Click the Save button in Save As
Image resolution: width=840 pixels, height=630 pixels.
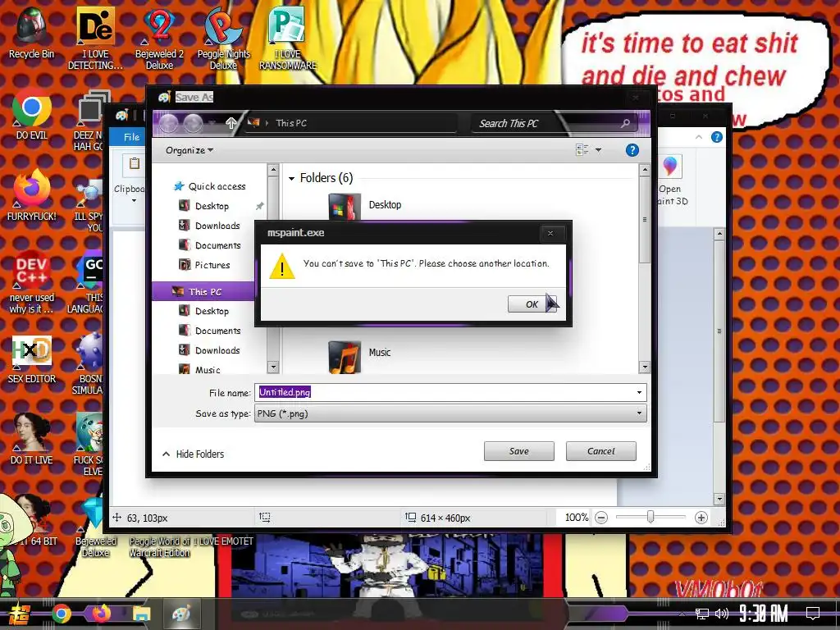pyautogui.click(x=518, y=451)
